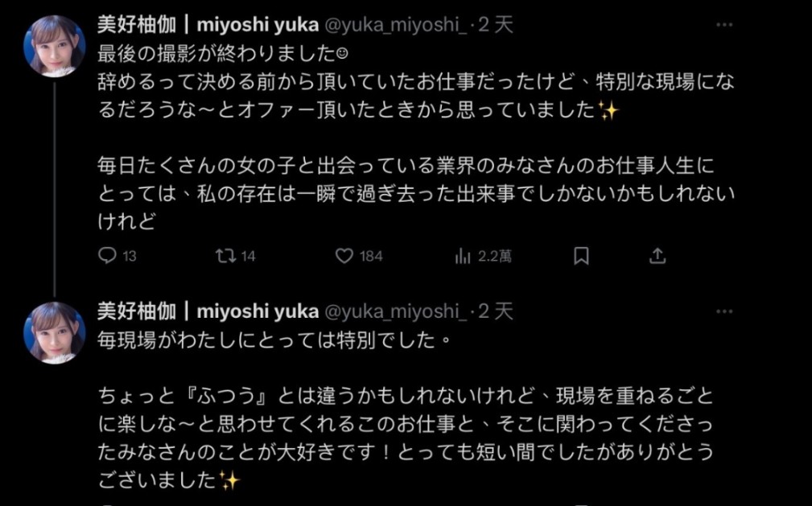The height and width of the screenshot is (506, 812).
Task: Open the share icon on the first tweet
Action: pos(657,254)
